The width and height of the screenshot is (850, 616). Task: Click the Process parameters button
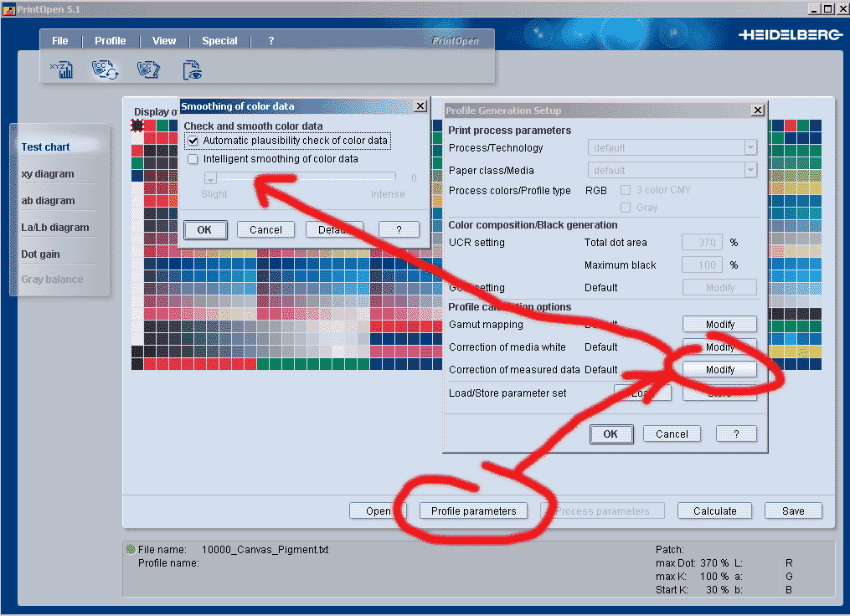click(603, 511)
